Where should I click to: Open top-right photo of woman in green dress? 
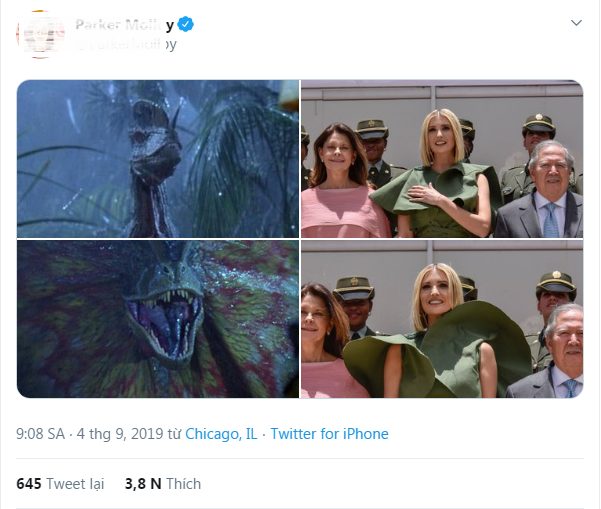point(442,158)
